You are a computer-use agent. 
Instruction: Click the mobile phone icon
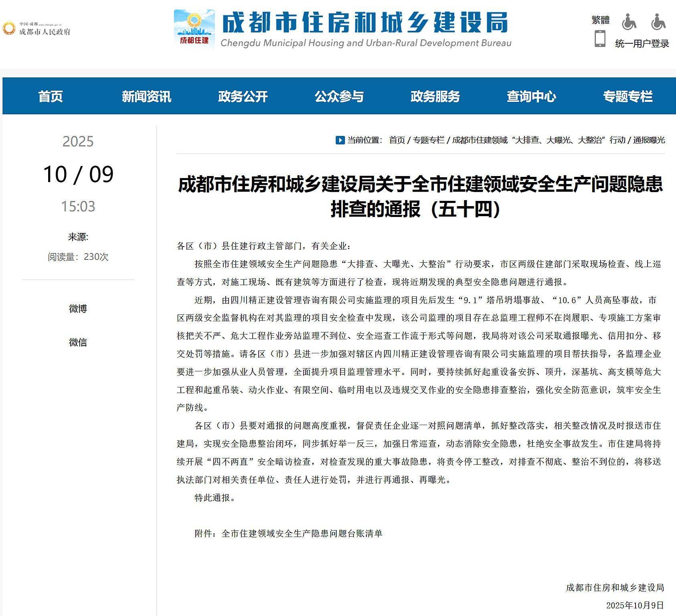coord(600,39)
